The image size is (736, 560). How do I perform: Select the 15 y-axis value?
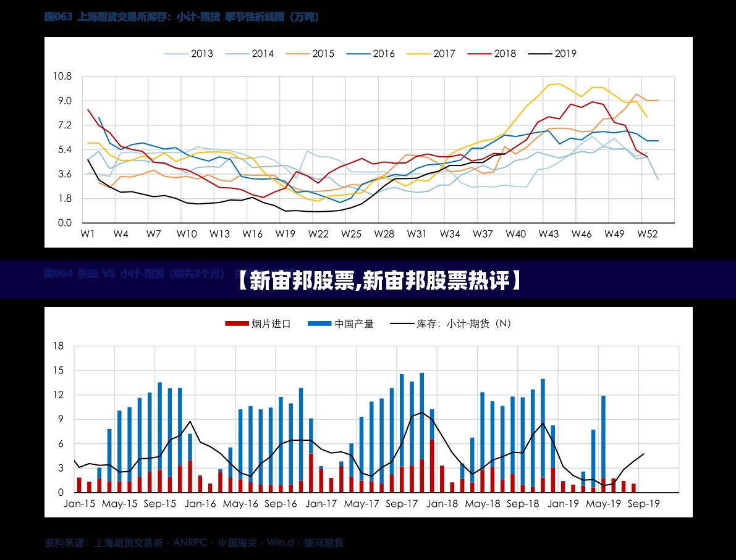click(58, 370)
